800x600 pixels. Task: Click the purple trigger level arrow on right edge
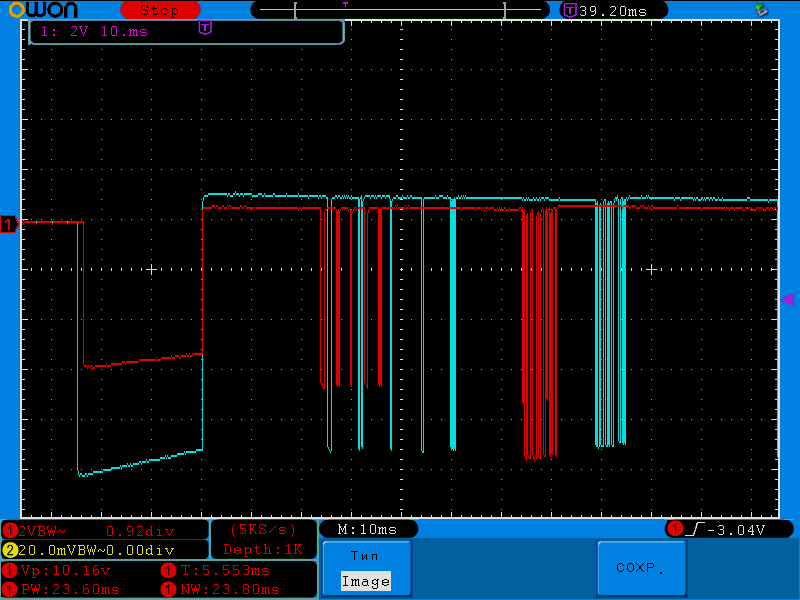coord(787,300)
